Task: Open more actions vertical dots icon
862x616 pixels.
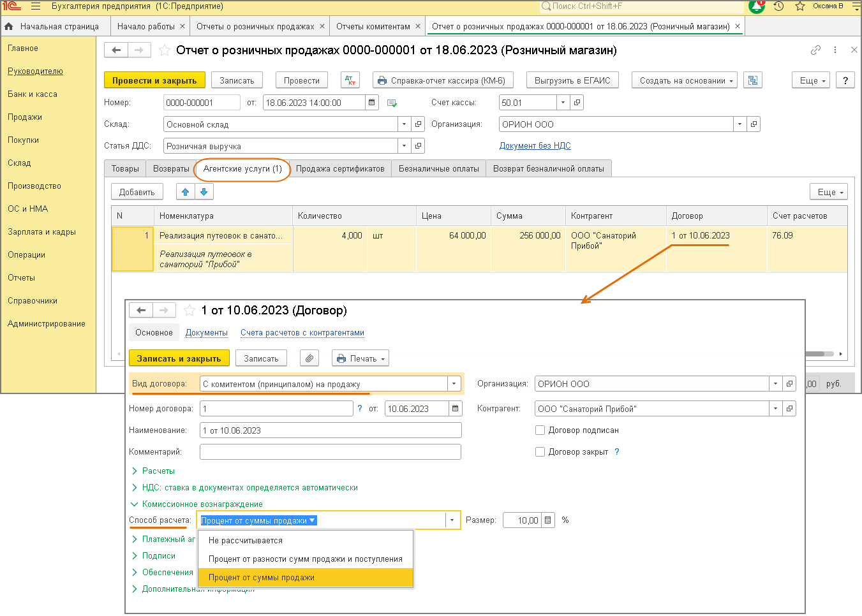Action: [835, 50]
